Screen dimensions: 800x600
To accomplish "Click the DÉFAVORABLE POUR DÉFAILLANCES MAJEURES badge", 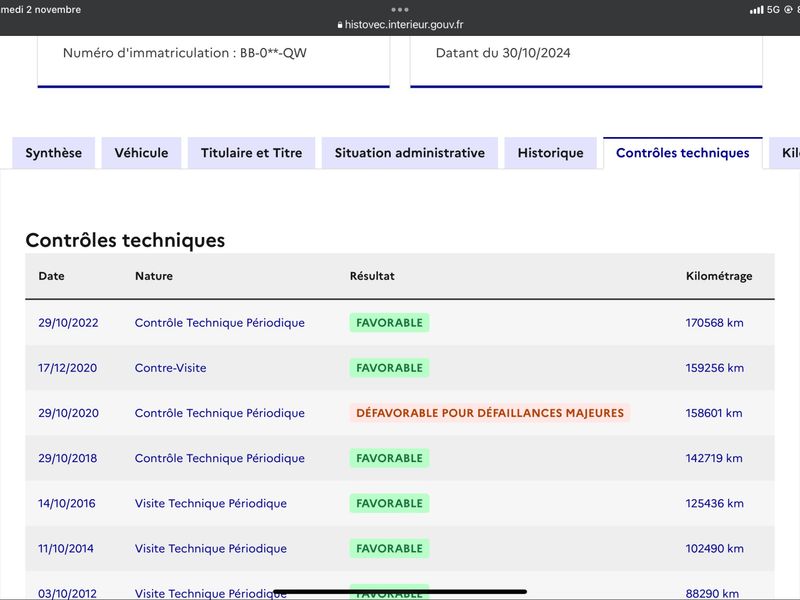I will click(x=490, y=413).
